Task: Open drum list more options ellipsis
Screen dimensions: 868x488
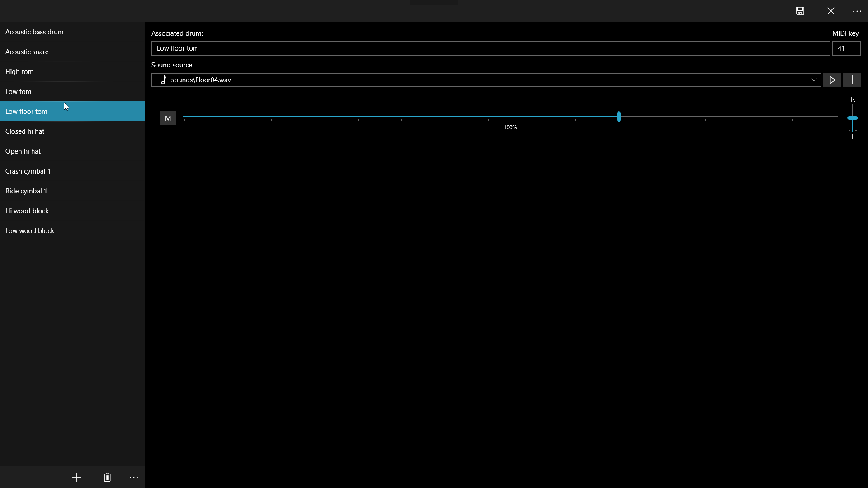Action: [x=134, y=477]
